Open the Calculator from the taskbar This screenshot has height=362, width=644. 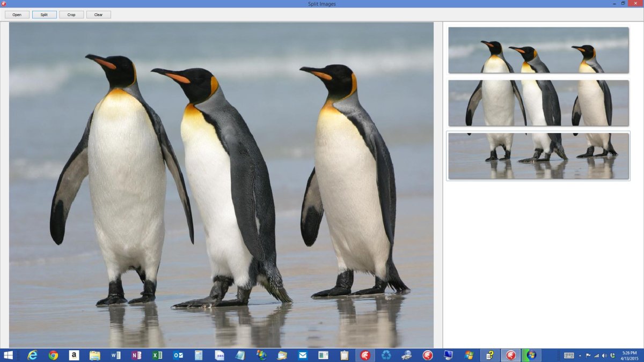pyautogui.click(x=199, y=355)
